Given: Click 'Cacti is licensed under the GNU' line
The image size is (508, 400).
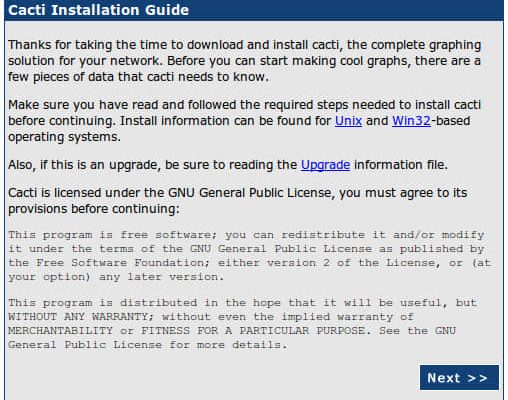Looking at the screenshot, I should pyautogui.click(x=238, y=193).
